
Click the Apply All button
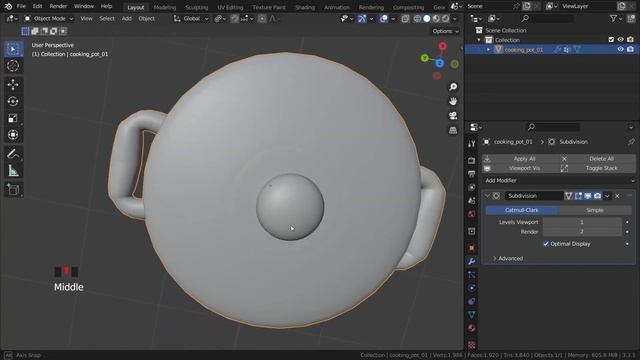[520, 158]
